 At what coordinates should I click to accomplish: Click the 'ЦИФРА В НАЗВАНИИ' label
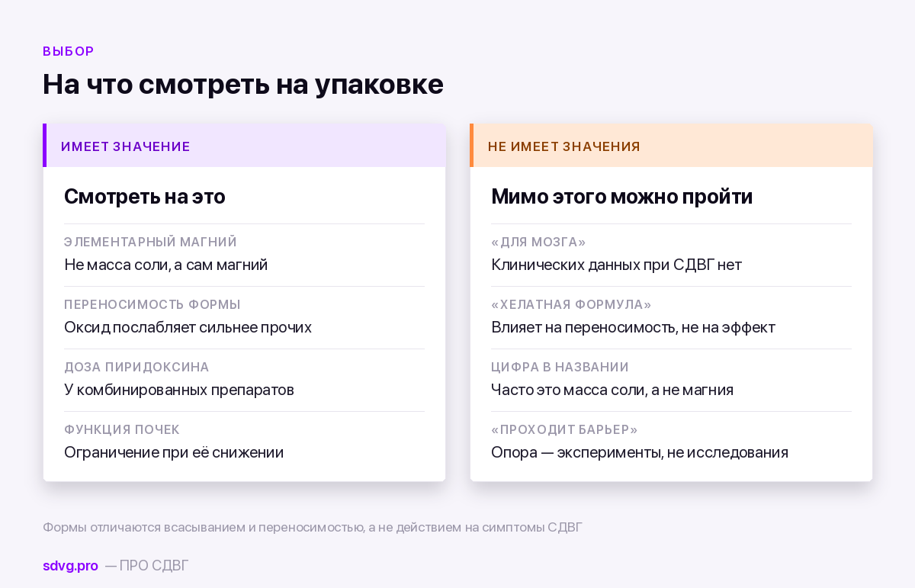(x=560, y=367)
